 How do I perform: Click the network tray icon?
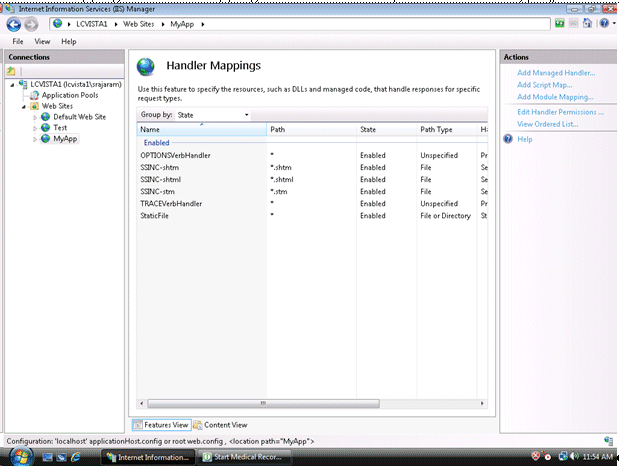pos(563,457)
